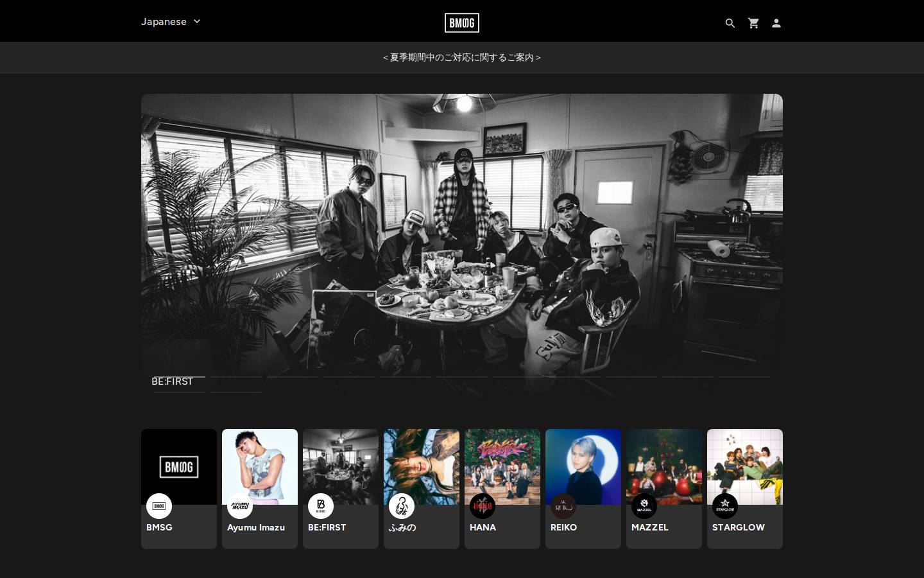Open the ふみの card thumbnail photo

click(422, 467)
